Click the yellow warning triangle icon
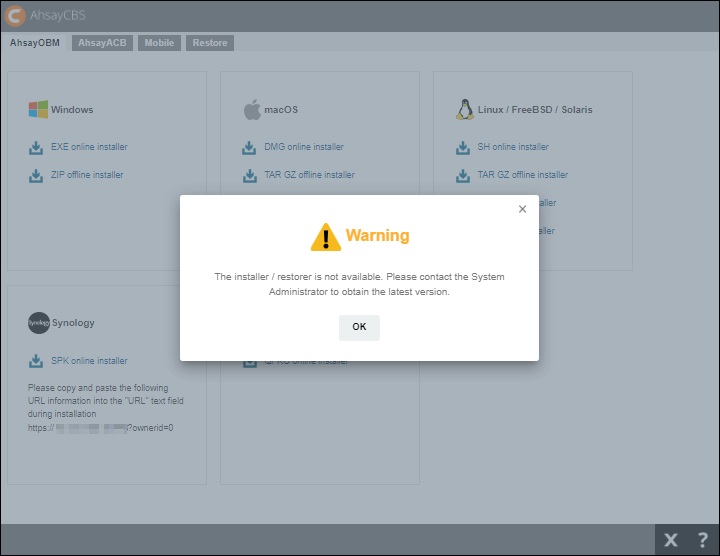 pos(326,237)
